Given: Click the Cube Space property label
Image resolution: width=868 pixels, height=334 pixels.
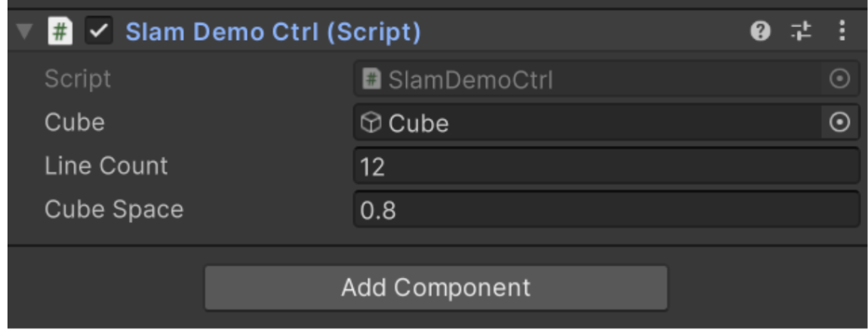Looking at the screenshot, I should click(x=113, y=209).
